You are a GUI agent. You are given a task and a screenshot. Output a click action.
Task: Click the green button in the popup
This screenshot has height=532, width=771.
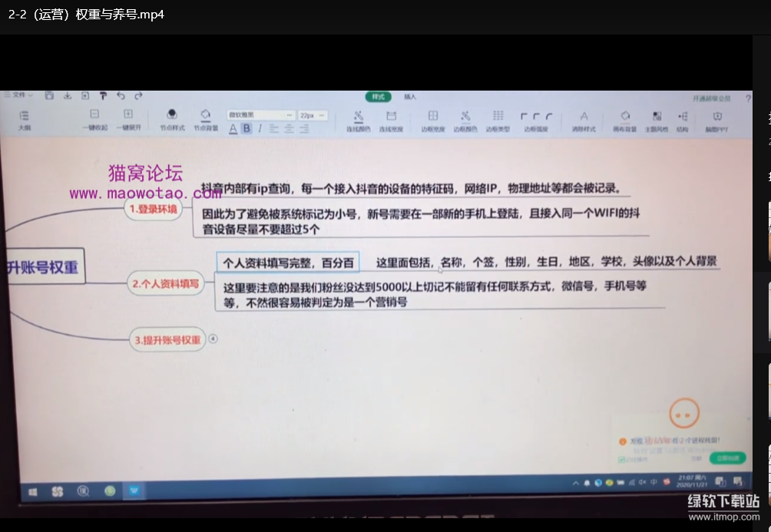[x=726, y=458]
